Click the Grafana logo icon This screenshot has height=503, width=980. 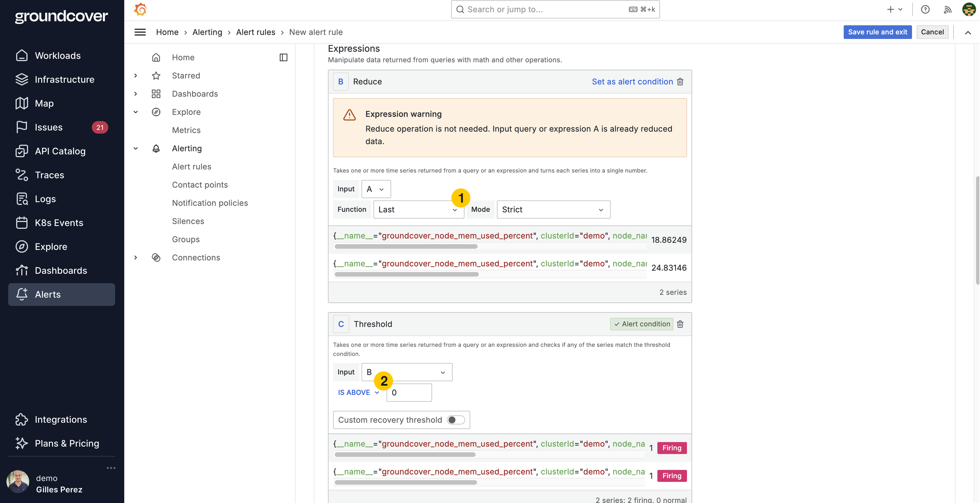pyautogui.click(x=140, y=9)
